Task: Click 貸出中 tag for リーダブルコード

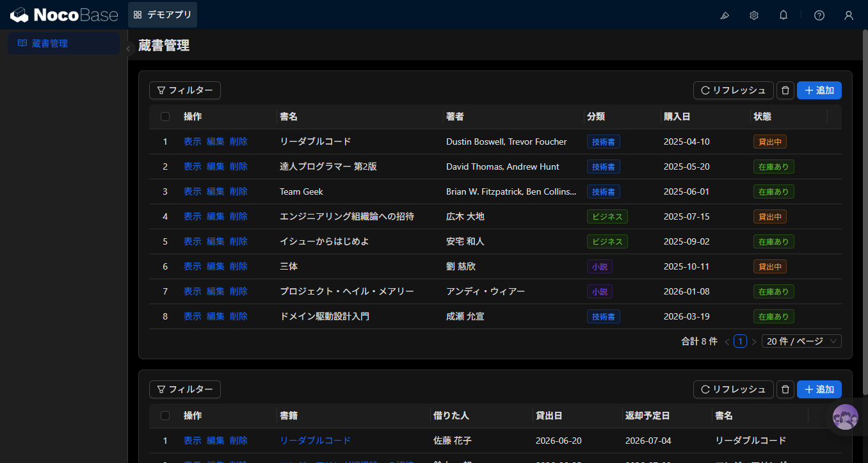Action: [x=770, y=142]
